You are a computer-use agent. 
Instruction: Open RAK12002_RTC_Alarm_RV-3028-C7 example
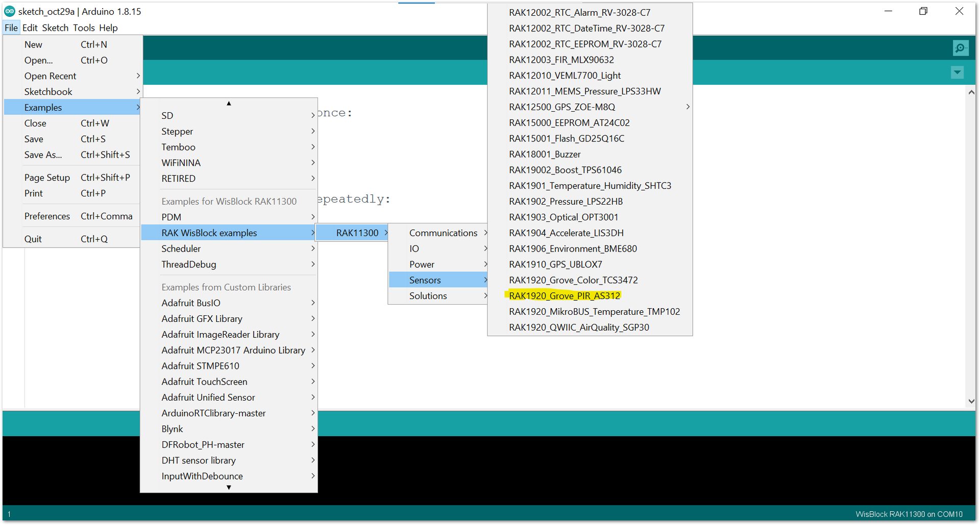point(590,13)
